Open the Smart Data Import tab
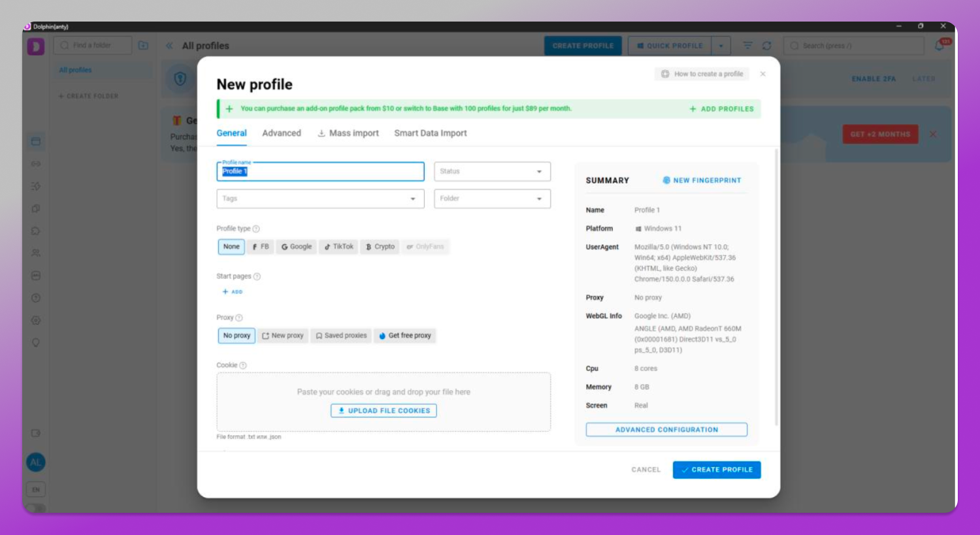The height and width of the screenshot is (535, 980). (431, 133)
